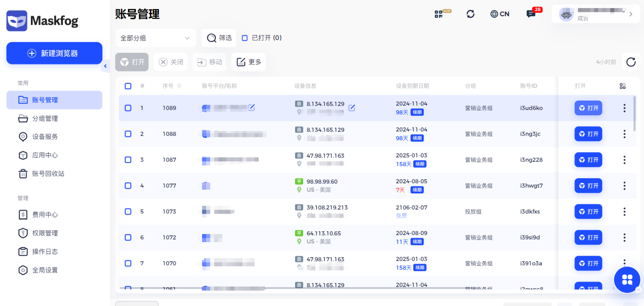Open the CN language selector
The height and width of the screenshot is (306, 644).
click(499, 14)
